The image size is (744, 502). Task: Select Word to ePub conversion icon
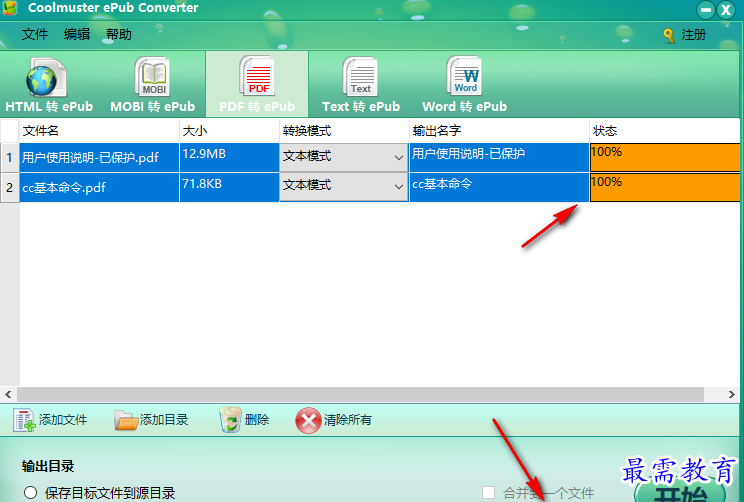tap(464, 76)
